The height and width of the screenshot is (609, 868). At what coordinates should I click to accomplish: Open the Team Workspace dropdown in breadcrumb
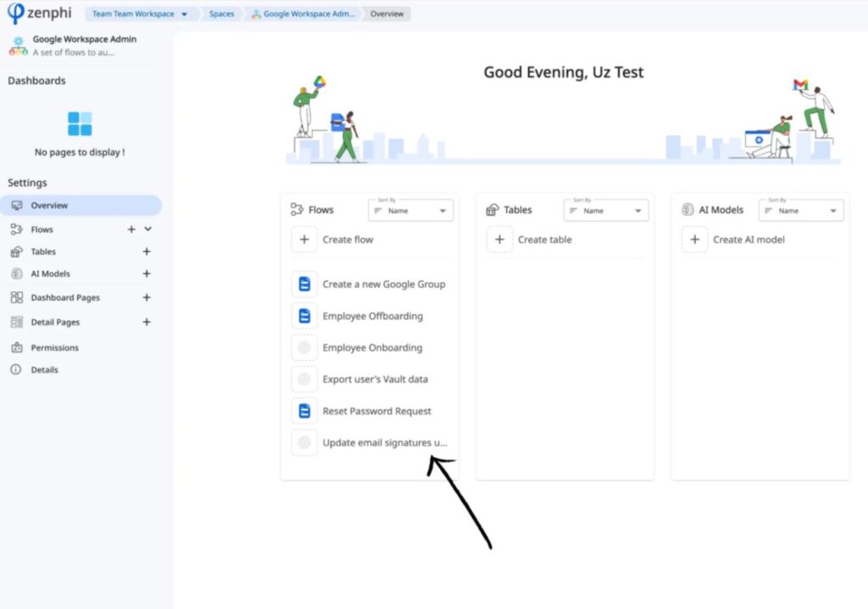140,14
